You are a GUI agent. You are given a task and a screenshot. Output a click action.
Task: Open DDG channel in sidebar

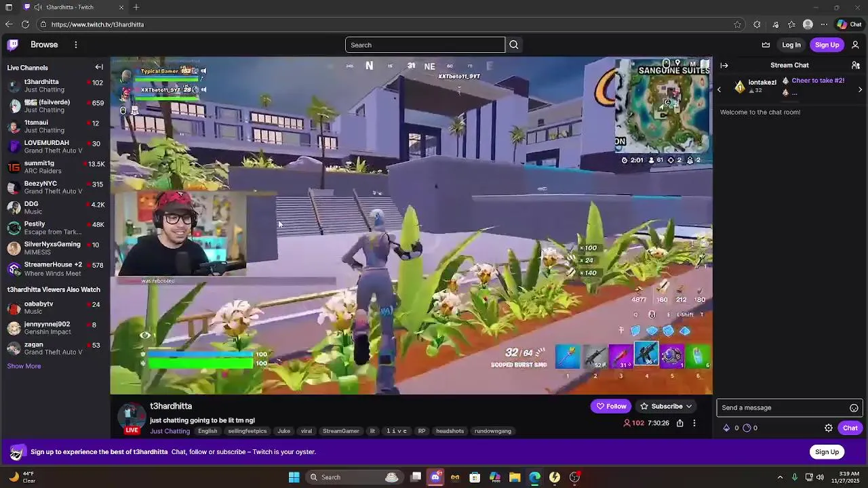click(x=55, y=207)
